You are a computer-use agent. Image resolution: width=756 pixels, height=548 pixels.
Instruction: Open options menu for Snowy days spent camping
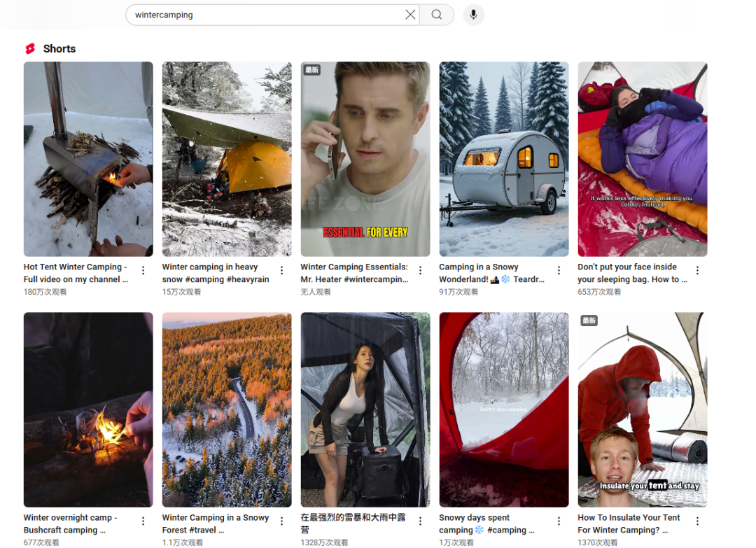coord(559,521)
